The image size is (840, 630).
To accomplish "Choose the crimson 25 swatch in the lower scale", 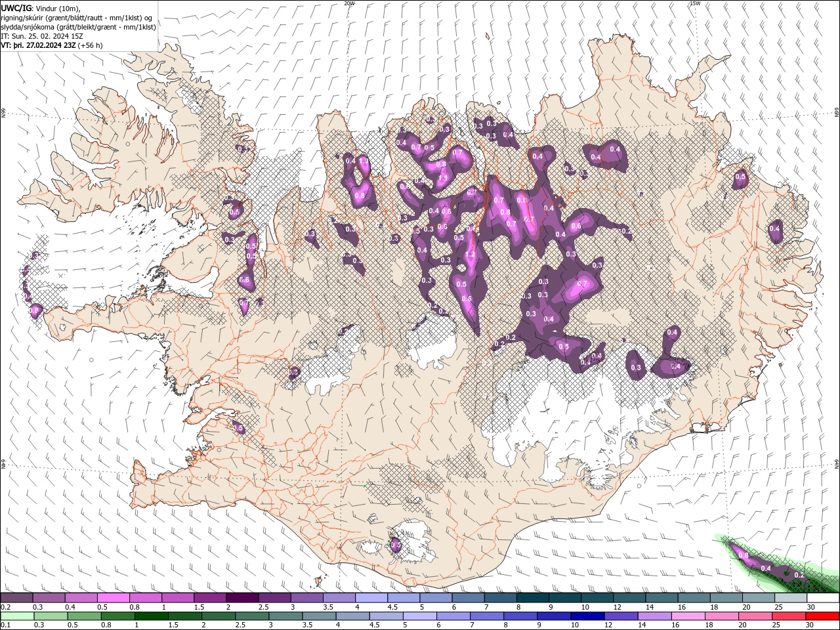I will point(789,616).
